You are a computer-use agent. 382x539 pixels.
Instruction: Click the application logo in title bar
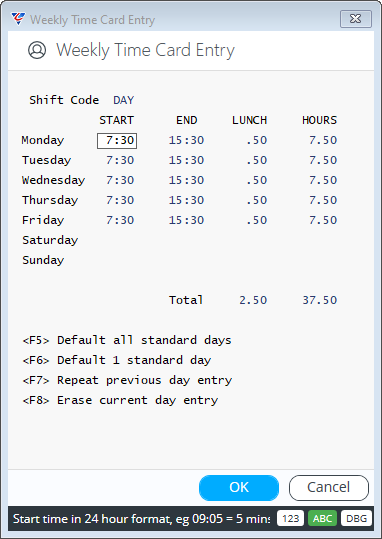tap(18, 19)
